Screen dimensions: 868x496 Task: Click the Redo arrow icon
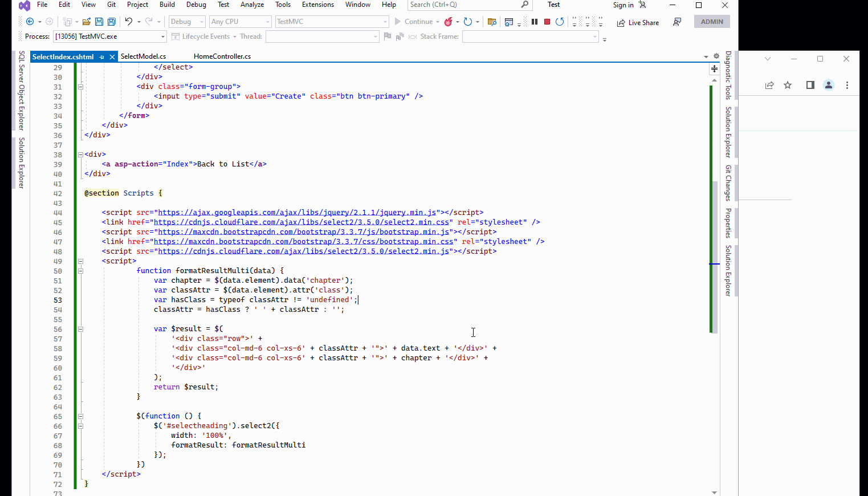tap(149, 22)
